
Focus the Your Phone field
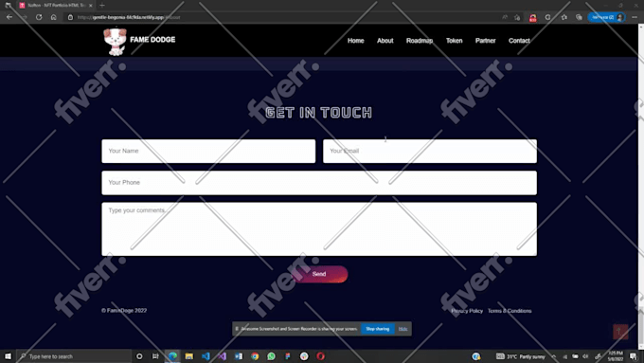point(319,183)
